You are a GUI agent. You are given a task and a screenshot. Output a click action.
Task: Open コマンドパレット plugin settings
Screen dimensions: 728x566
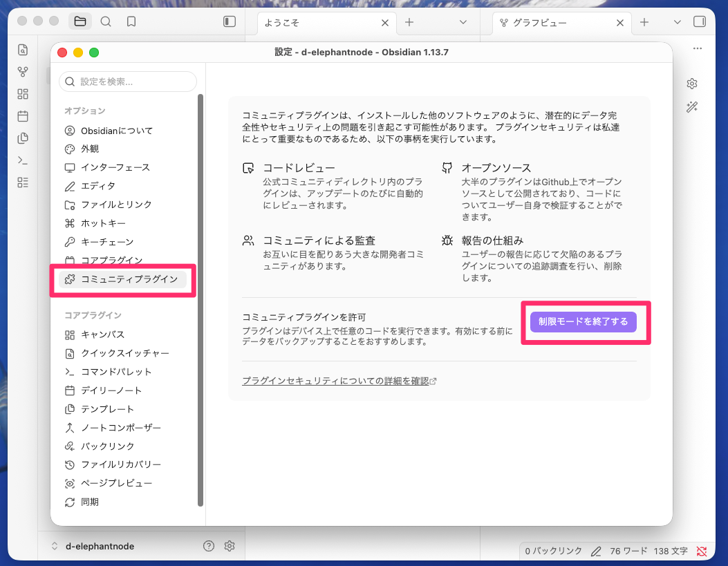click(122, 372)
